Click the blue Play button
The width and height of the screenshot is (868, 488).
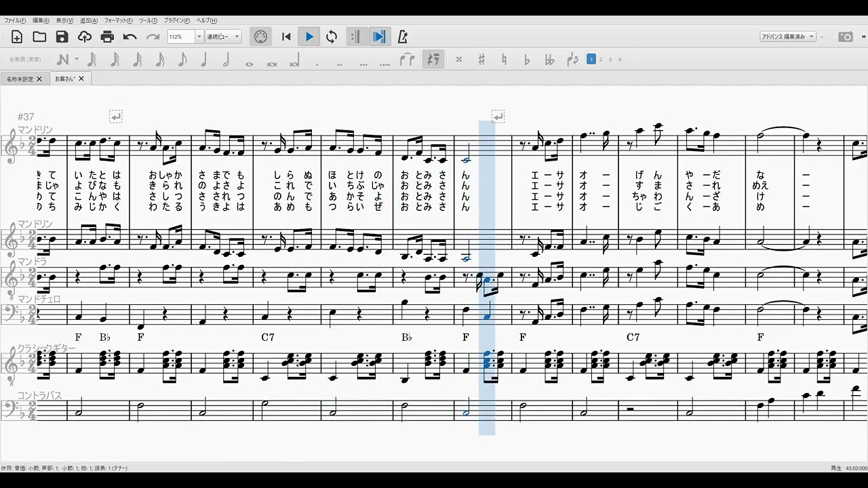pos(309,37)
